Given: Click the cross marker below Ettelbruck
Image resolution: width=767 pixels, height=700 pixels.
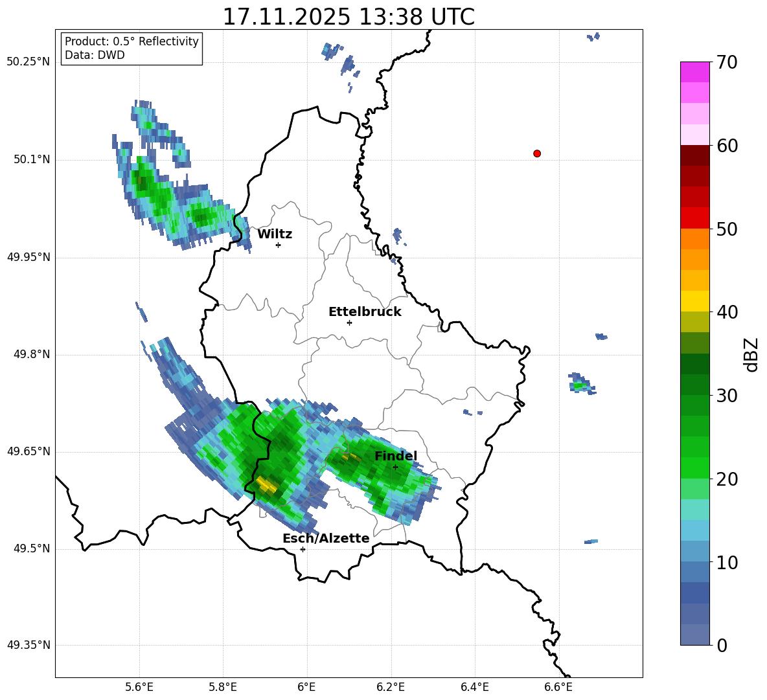Looking at the screenshot, I should click(349, 322).
